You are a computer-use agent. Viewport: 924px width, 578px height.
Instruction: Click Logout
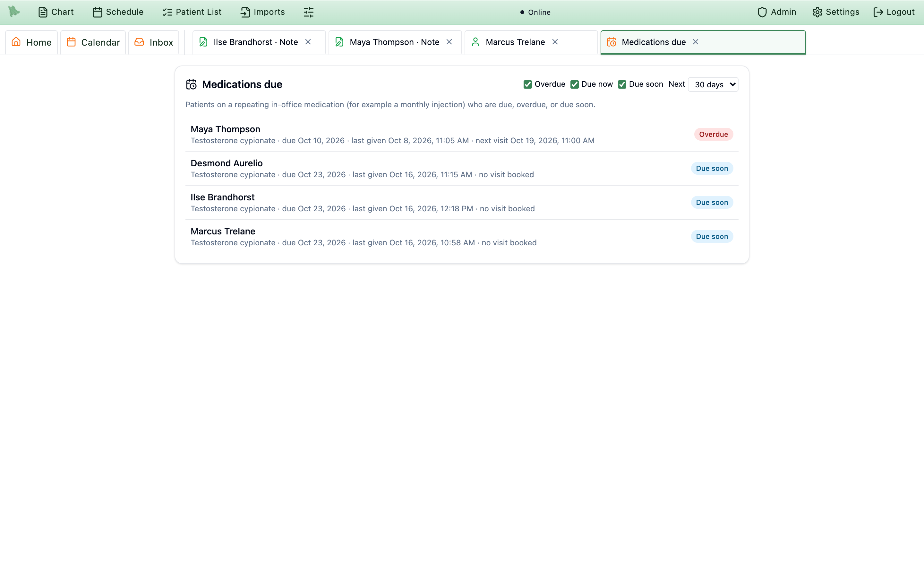[x=894, y=12]
